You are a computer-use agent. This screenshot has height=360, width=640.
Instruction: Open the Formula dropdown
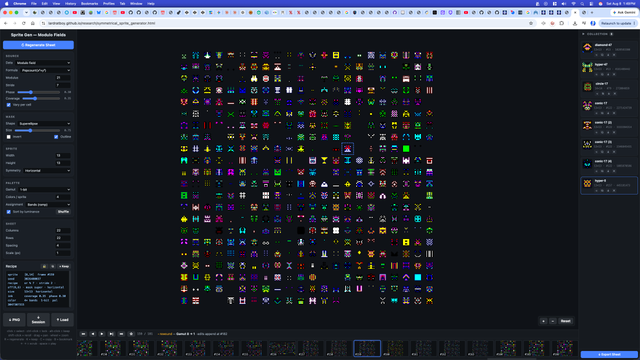pos(46,70)
